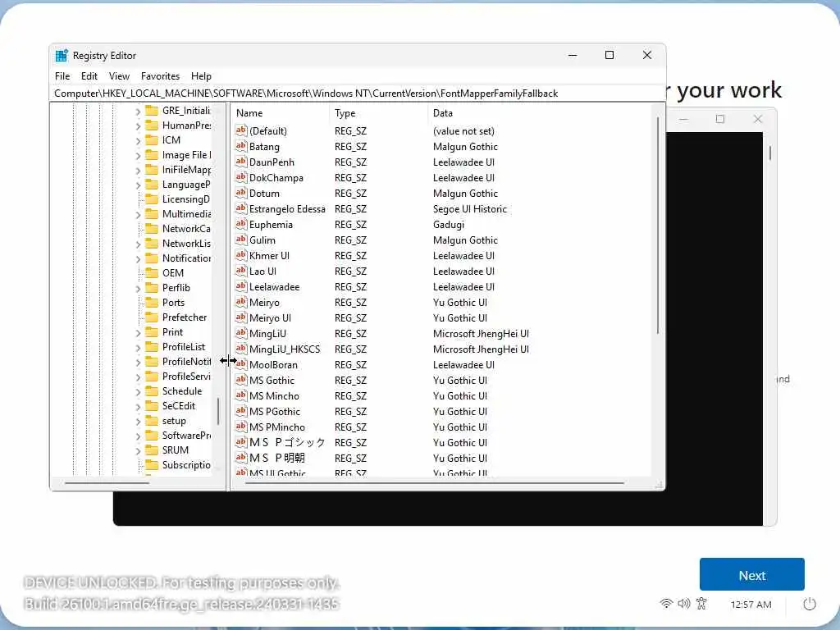Expand the setup key chevron
840x630 pixels.
138,421
